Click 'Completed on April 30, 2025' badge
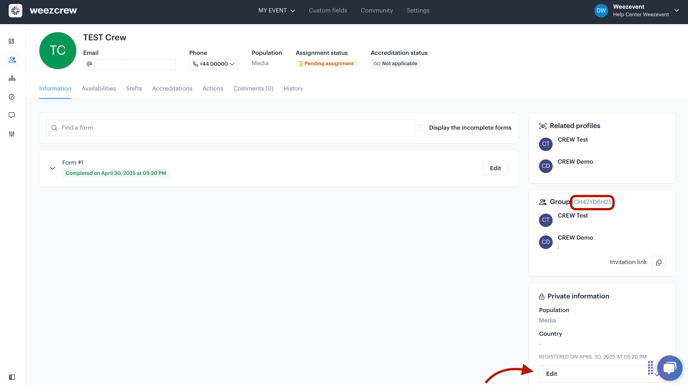The width and height of the screenshot is (688, 385). pyautogui.click(x=116, y=173)
